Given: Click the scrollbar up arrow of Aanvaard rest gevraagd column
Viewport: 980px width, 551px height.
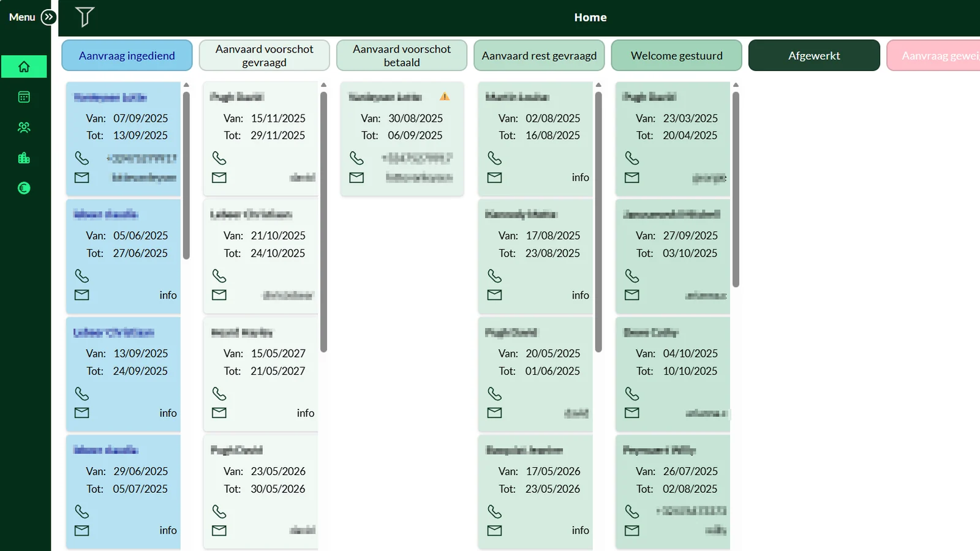Looking at the screenshot, I should 598,85.
